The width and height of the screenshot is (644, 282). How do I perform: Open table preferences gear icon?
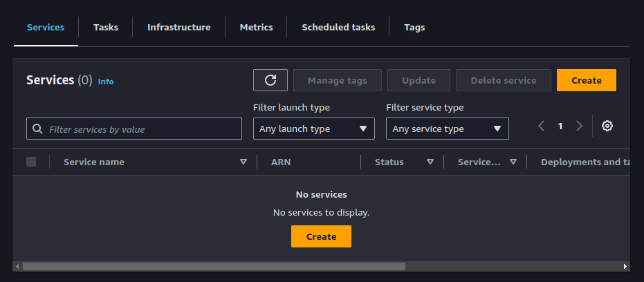pyautogui.click(x=607, y=126)
